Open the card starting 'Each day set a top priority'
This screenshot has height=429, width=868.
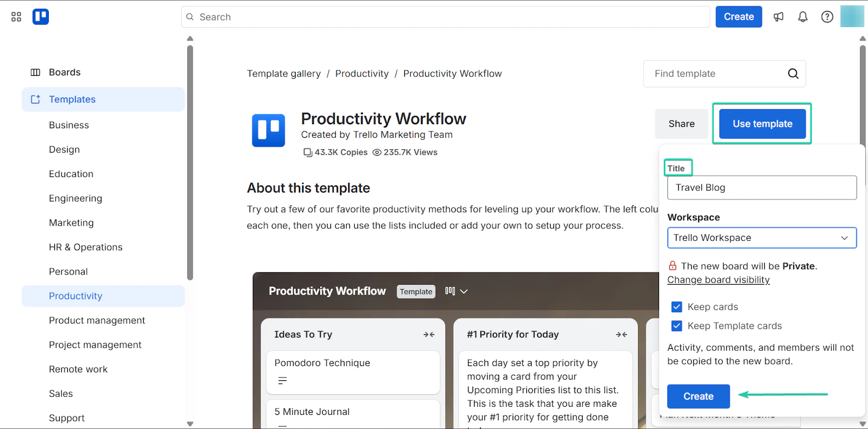(545, 390)
